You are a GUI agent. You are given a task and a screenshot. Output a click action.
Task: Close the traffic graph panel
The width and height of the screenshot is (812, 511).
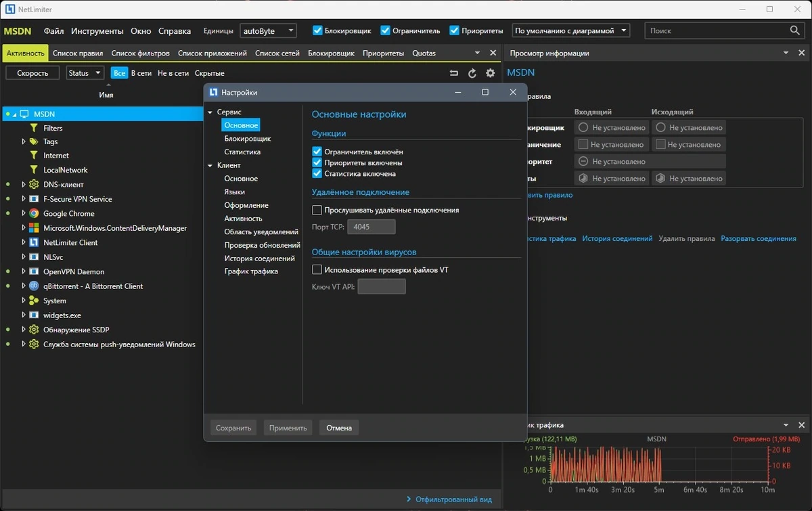point(802,425)
